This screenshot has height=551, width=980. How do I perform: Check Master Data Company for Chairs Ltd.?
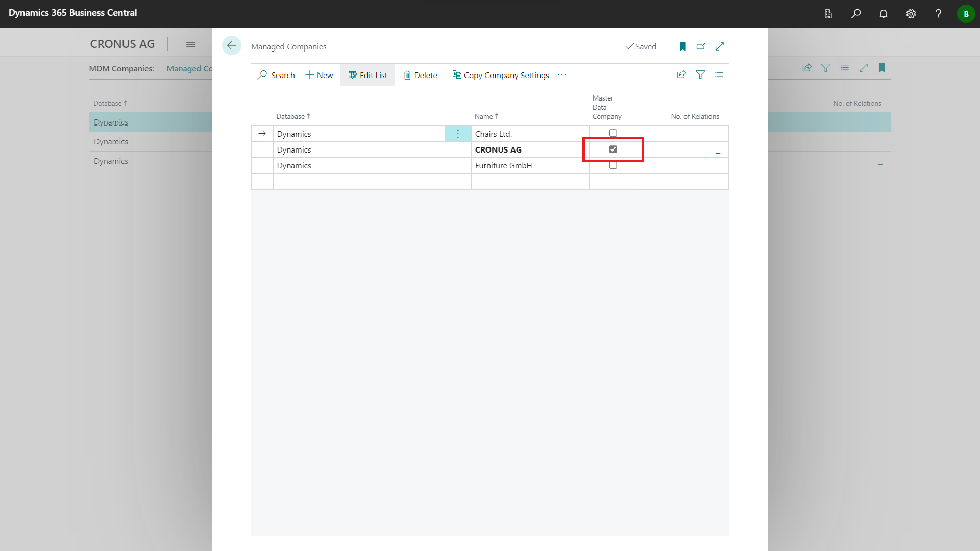pyautogui.click(x=613, y=133)
